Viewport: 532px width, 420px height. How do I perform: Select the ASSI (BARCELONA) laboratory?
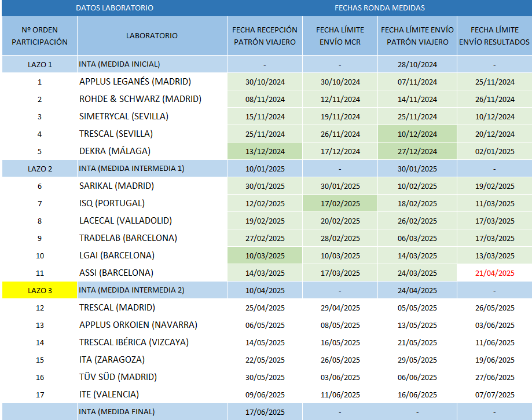point(116,273)
